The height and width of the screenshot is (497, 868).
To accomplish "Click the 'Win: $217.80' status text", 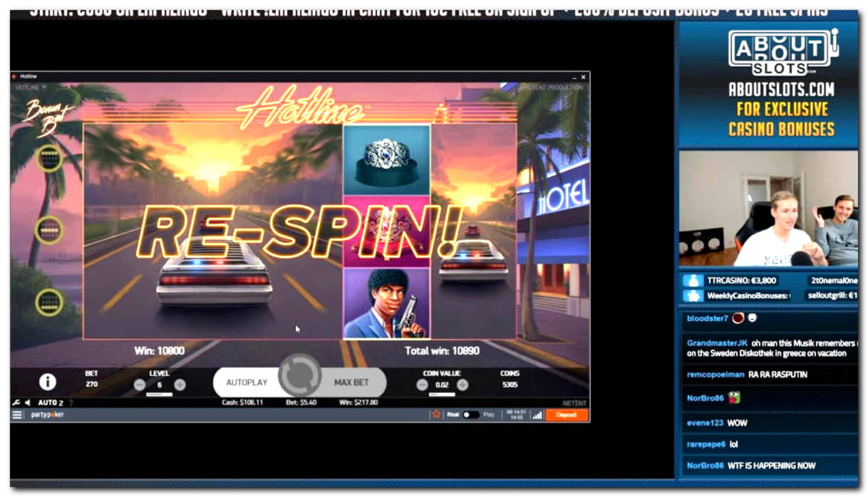I will [x=358, y=402].
